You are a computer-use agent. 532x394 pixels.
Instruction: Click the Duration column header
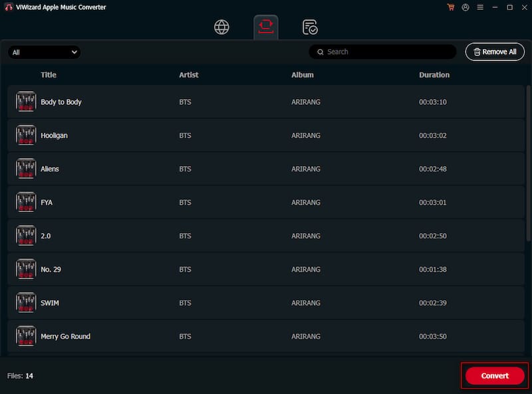tap(434, 75)
